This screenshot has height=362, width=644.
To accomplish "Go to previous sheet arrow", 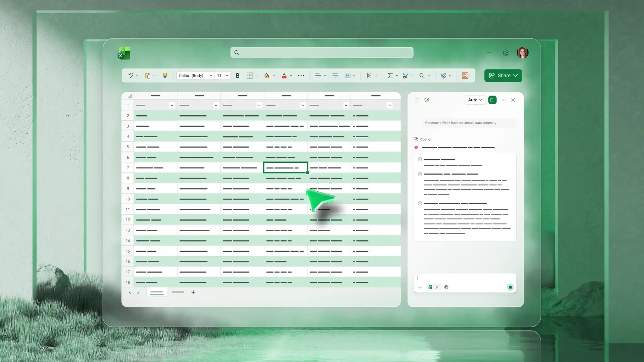I will 130,292.
